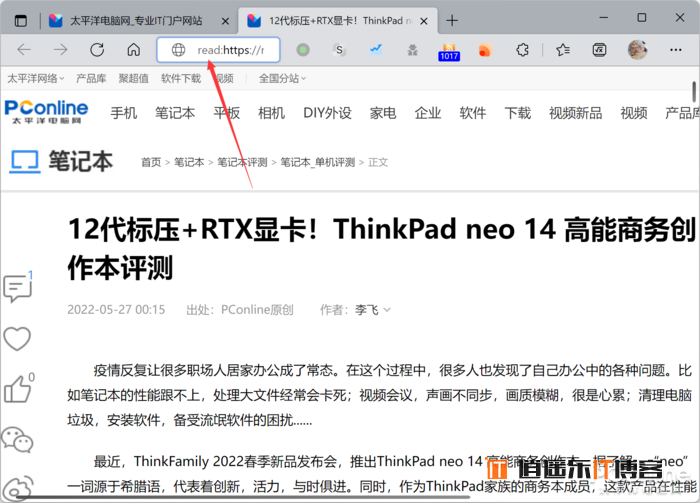This screenshot has height=503, width=700.
Task: Open the browser Settings and more menu
Action: (x=675, y=50)
